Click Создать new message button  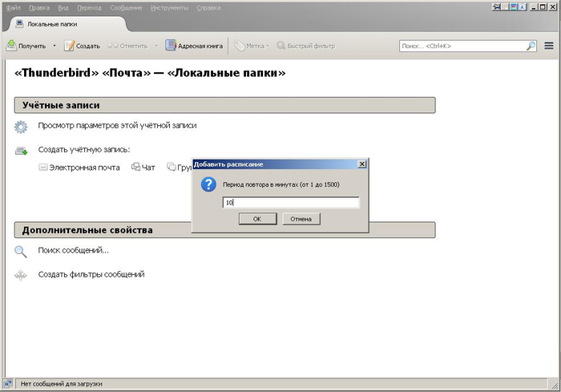click(82, 46)
